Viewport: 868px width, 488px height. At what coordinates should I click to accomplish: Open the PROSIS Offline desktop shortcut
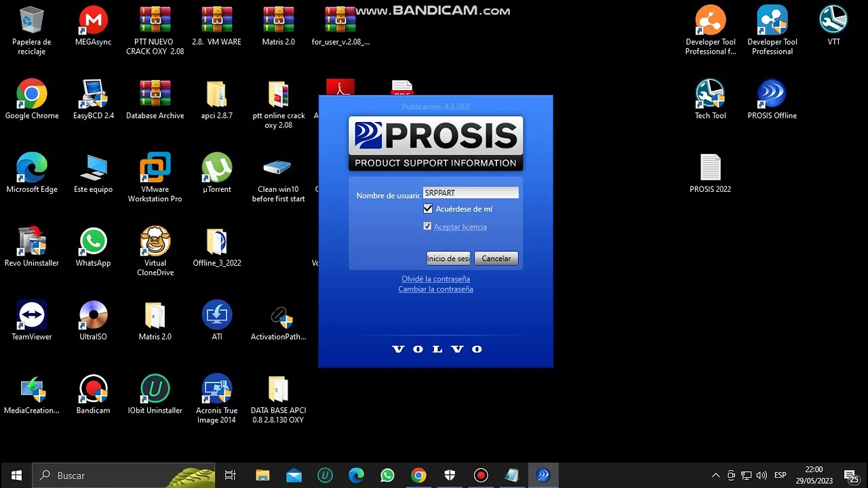(772, 100)
